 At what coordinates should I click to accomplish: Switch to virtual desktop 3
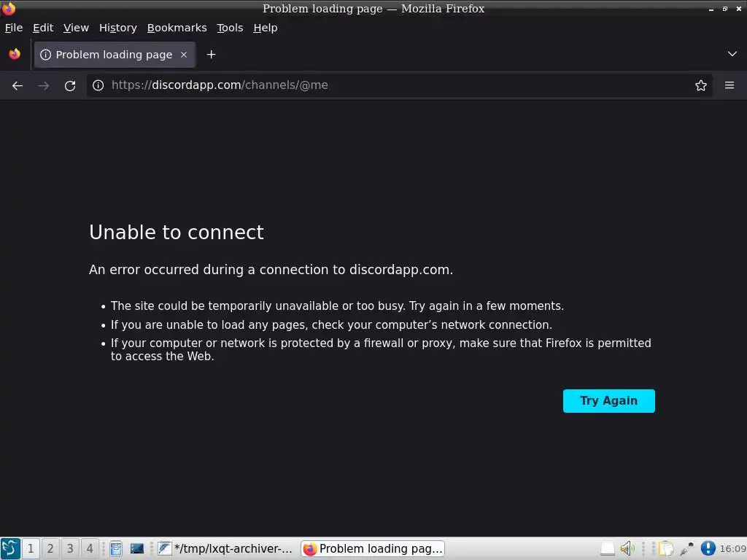[70, 548]
